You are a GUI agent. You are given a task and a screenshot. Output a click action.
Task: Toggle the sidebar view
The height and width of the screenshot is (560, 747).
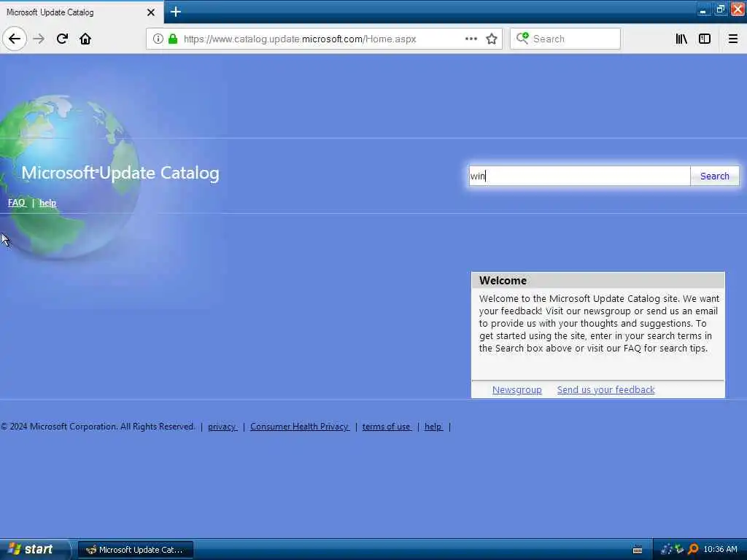click(705, 39)
